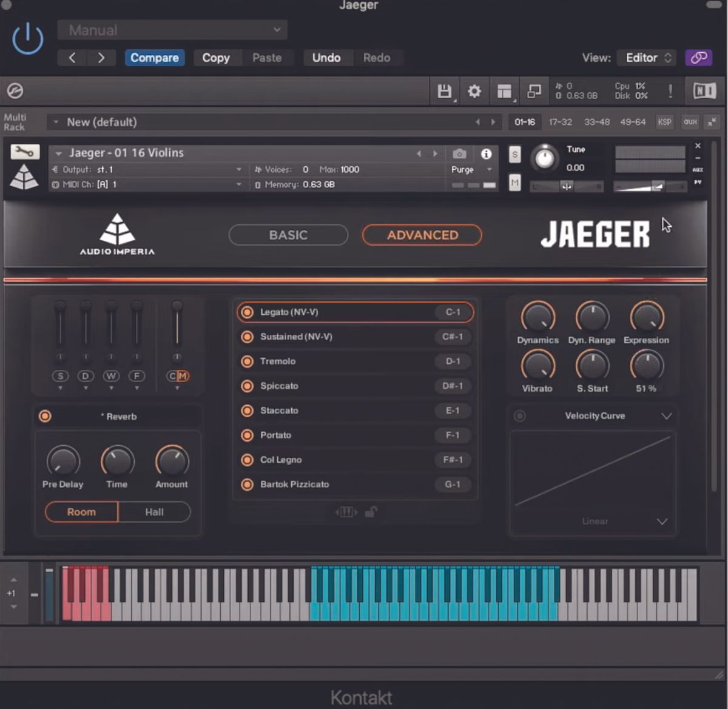Open the Purge dropdown
This screenshot has height=709, width=728.
pos(472,170)
